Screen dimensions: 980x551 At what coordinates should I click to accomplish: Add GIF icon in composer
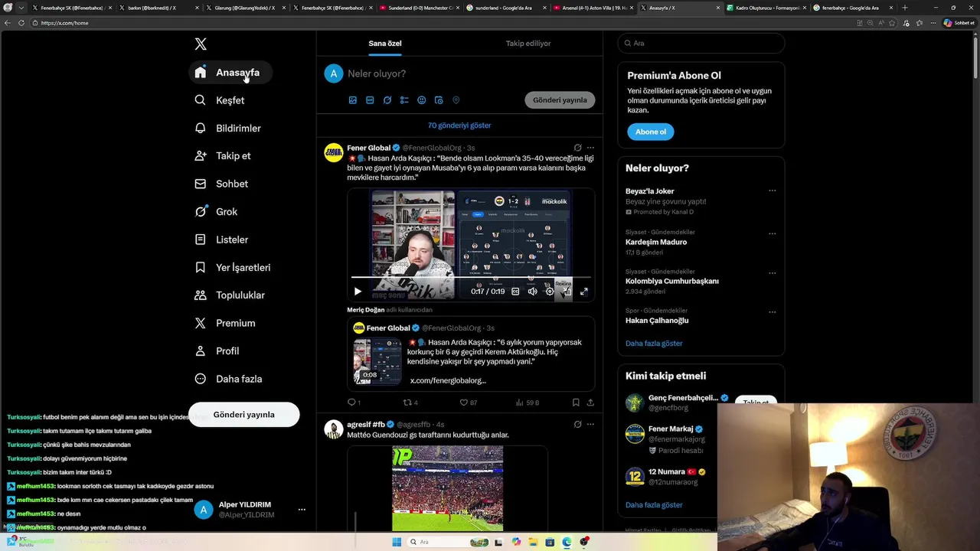370,100
